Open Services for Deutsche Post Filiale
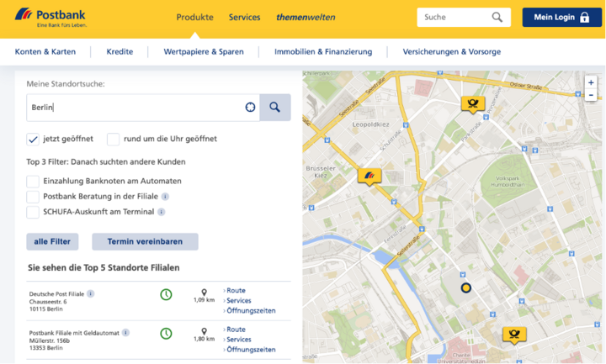The width and height of the screenshot is (606, 364). tap(238, 300)
